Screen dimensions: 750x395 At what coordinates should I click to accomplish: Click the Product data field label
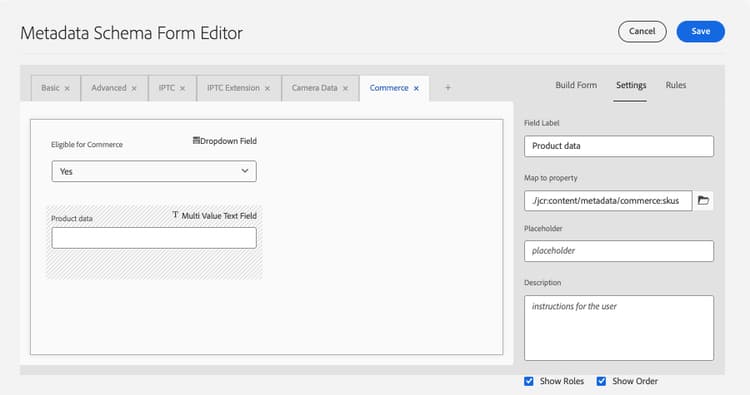point(72,219)
